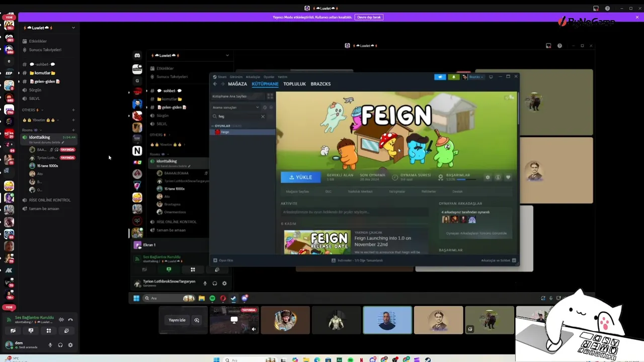Viewport: 644px width, 362px height.
Task: Dismiss the purple streamer mode banner
Action: point(637,17)
